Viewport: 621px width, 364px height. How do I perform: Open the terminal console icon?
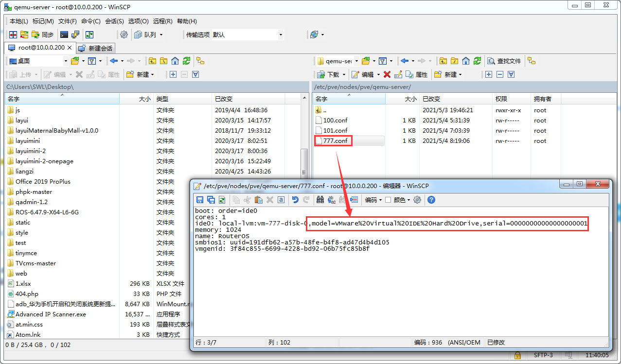click(64, 35)
